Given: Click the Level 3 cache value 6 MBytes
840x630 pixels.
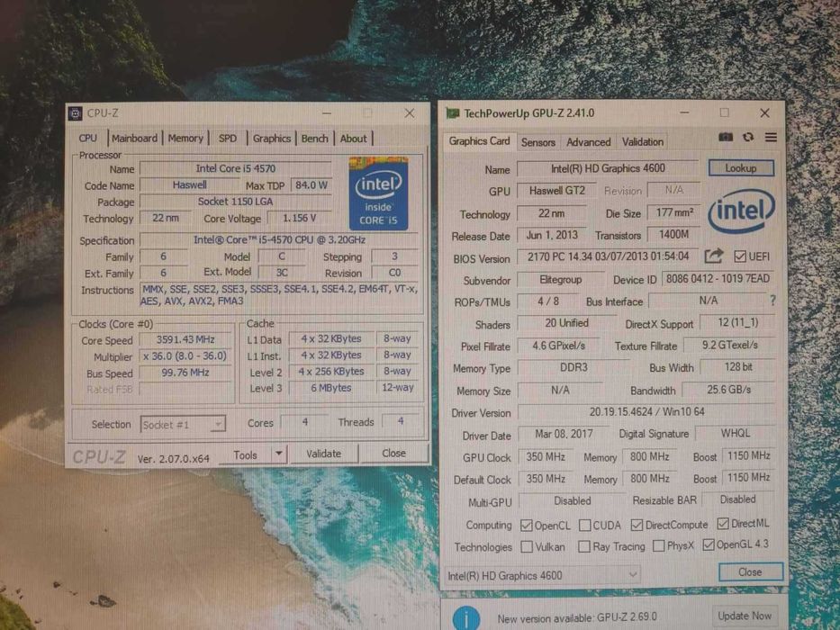Looking at the screenshot, I should [331, 387].
